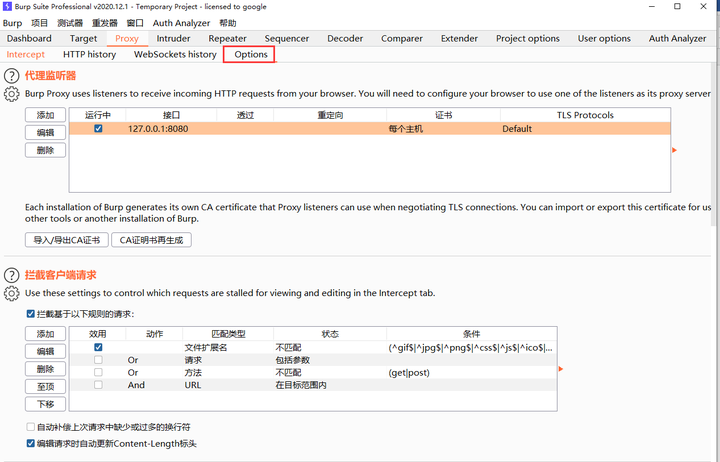Select the Proxy tab
The image size is (720, 462).
[x=127, y=39]
